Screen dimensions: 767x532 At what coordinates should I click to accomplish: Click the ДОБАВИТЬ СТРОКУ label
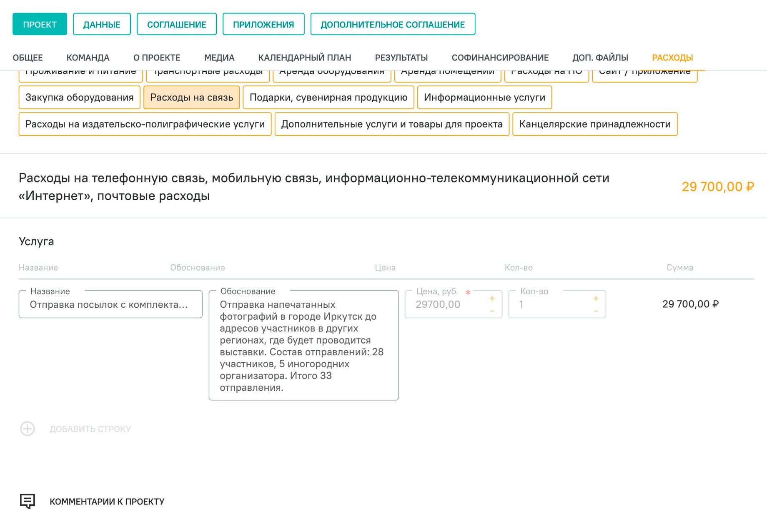(x=90, y=429)
